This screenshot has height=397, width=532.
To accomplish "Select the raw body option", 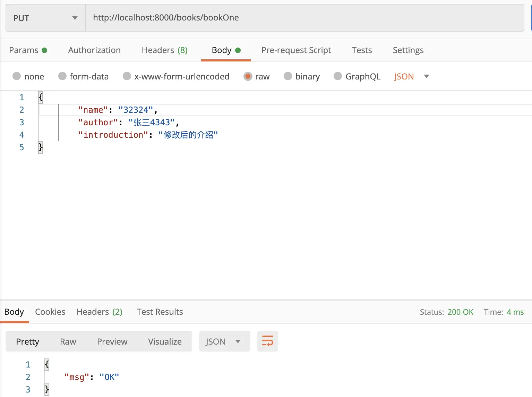I will tap(248, 76).
